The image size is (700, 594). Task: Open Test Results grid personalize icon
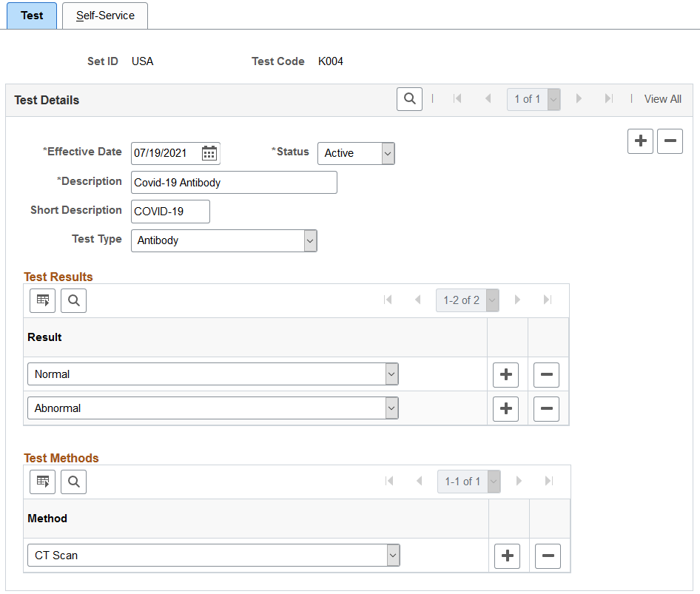[x=42, y=300]
